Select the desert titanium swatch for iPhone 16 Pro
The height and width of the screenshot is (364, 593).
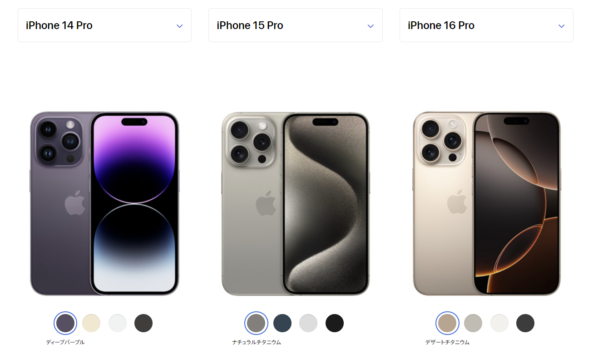pos(447,323)
